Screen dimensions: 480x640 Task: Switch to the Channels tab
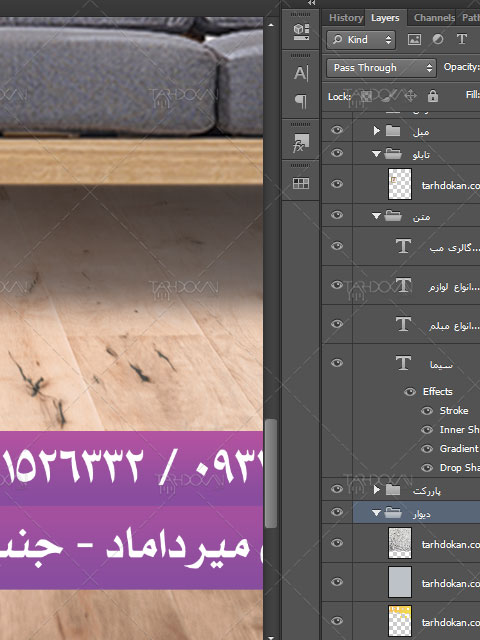[x=434, y=18]
